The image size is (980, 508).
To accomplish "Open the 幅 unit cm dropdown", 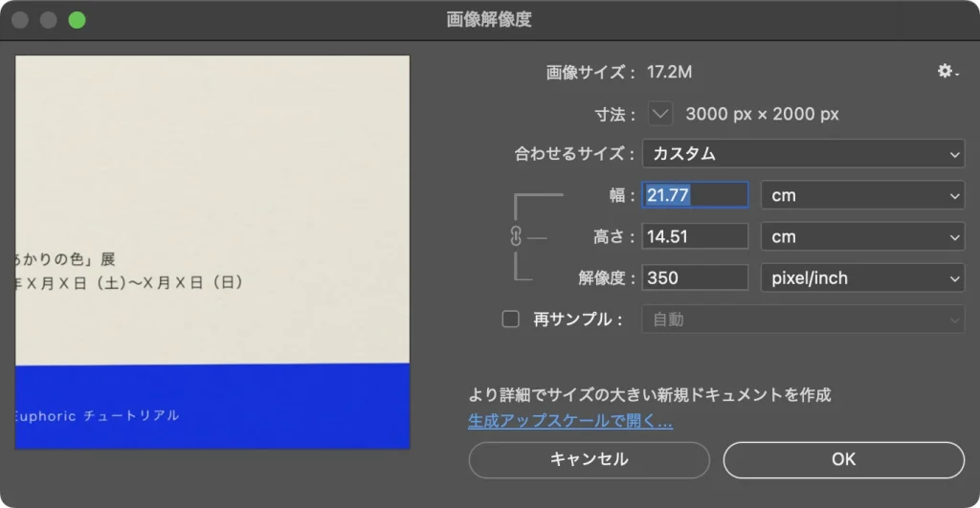I will 862,195.
